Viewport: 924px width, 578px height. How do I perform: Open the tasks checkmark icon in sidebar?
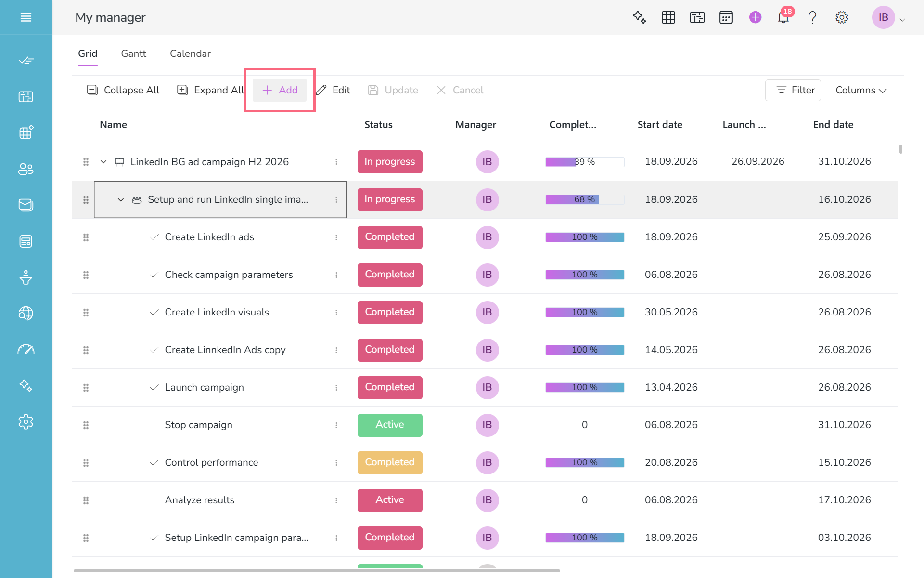coord(26,61)
